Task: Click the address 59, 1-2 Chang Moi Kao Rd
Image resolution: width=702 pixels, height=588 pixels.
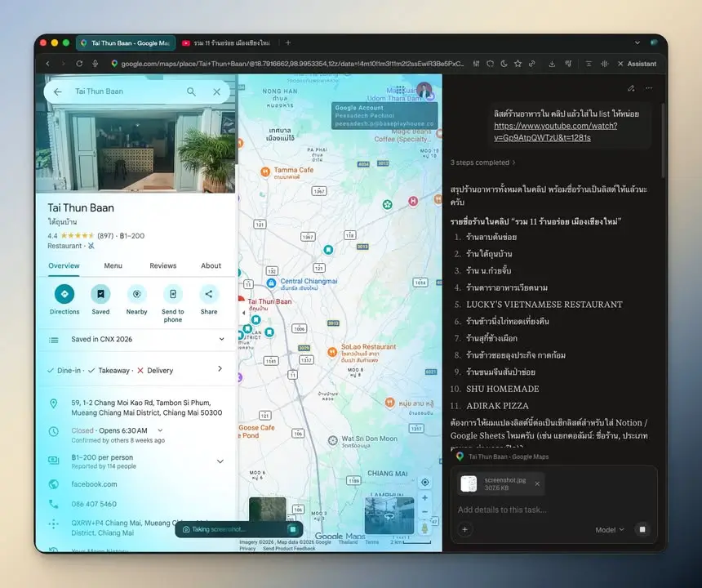Action: click(146, 408)
